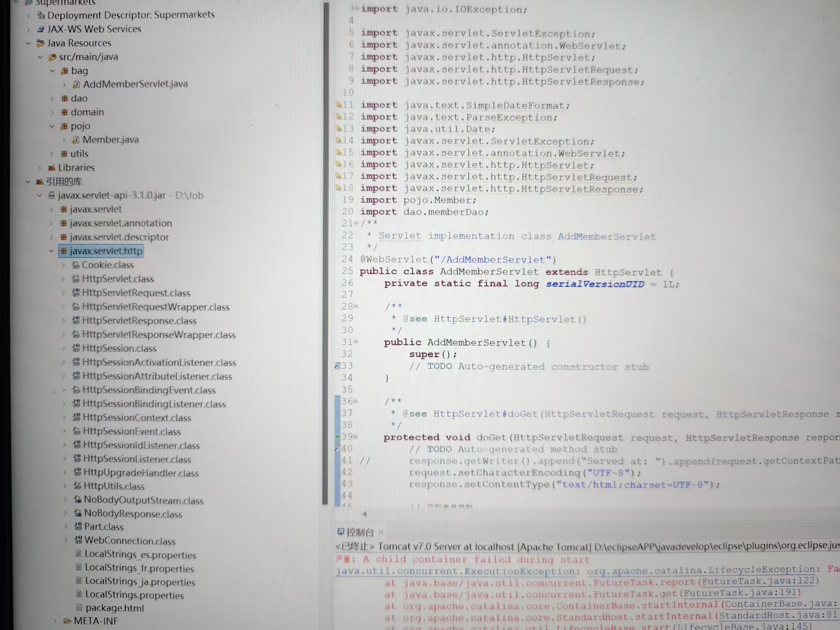Collapse the src/main/java folder
Image resolution: width=840 pixels, height=630 pixels.
[40, 57]
